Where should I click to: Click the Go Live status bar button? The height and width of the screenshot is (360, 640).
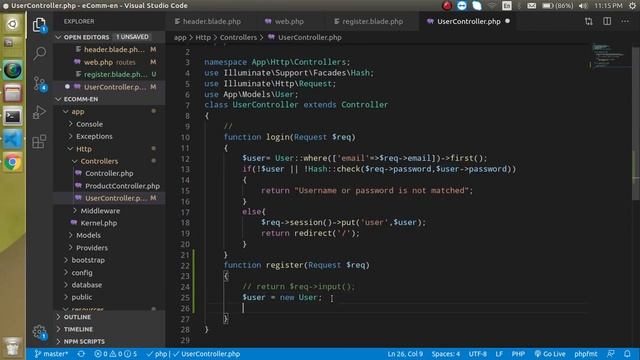(549, 354)
